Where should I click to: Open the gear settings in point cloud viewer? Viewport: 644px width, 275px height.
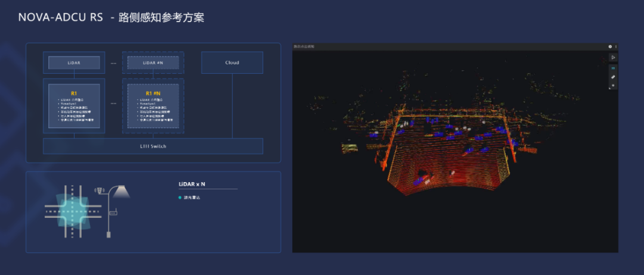click(x=610, y=46)
